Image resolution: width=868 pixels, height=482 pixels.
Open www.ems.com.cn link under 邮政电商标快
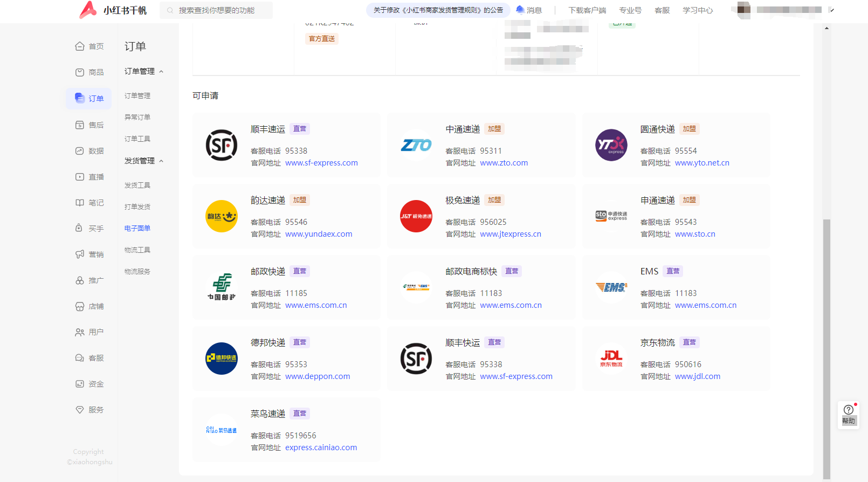click(x=511, y=305)
